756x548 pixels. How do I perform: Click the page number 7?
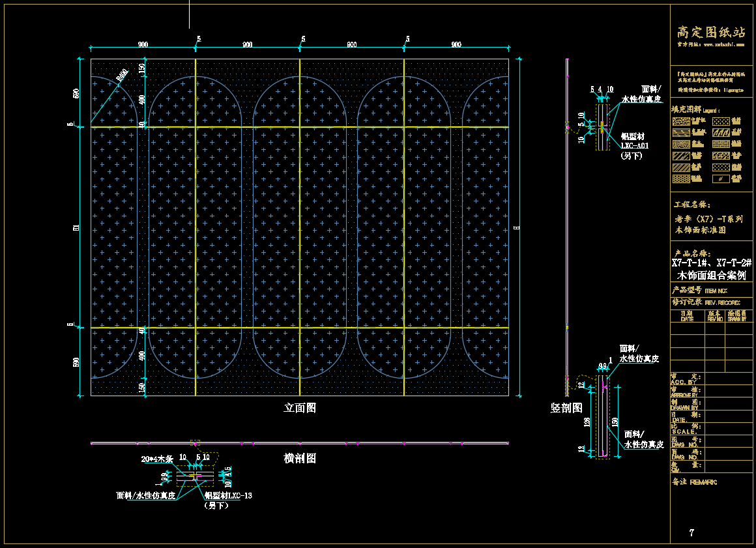(691, 533)
